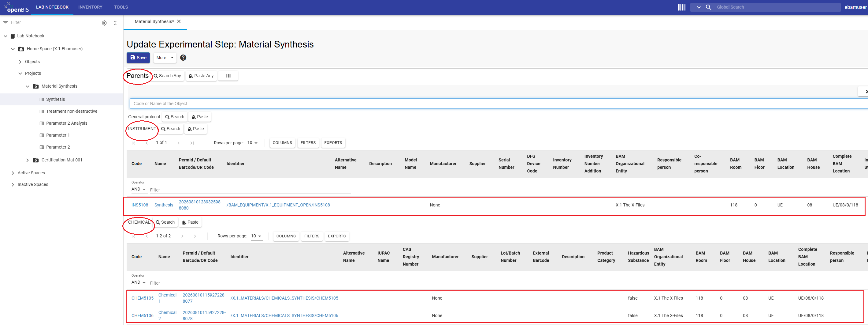Collapse all tree nodes icon in sidebar

tap(115, 23)
